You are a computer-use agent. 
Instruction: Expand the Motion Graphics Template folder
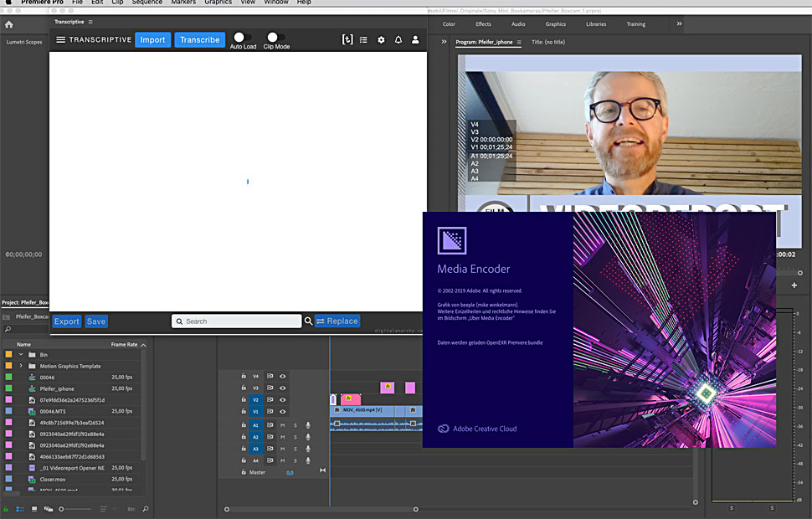pyautogui.click(x=21, y=366)
